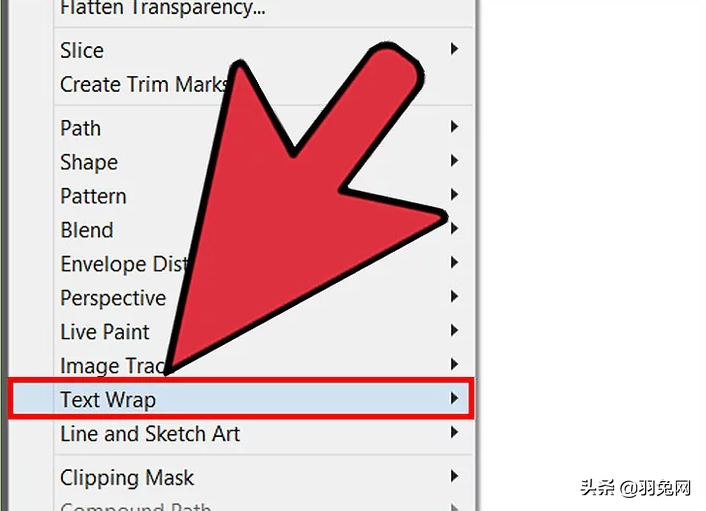706x511 pixels.
Task: Select Pattern in the menu
Action: click(263, 196)
